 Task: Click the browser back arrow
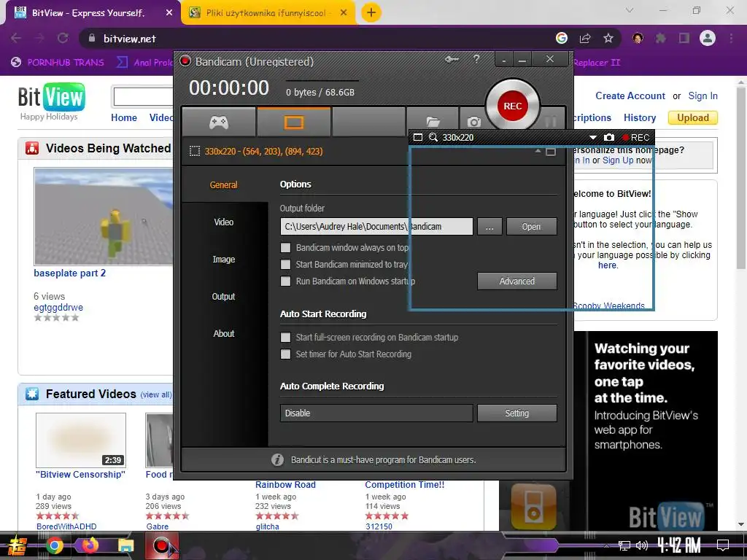pos(16,38)
